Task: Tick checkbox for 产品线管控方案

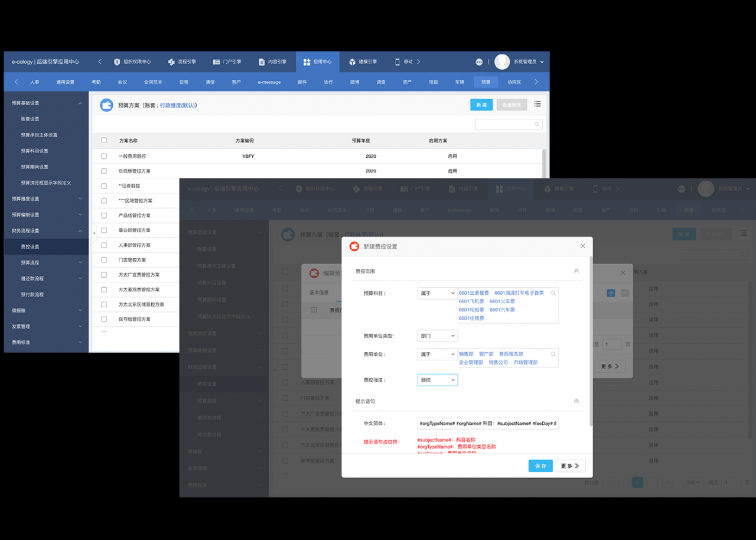Action: [104, 216]
